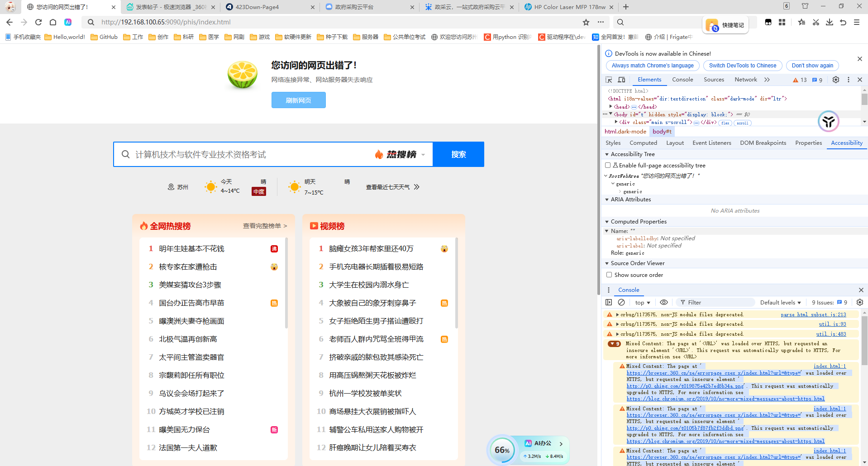The height and width of the screenshot is (466, 868).
Task: Select the Styles pane tab
Action: point(613,143)
